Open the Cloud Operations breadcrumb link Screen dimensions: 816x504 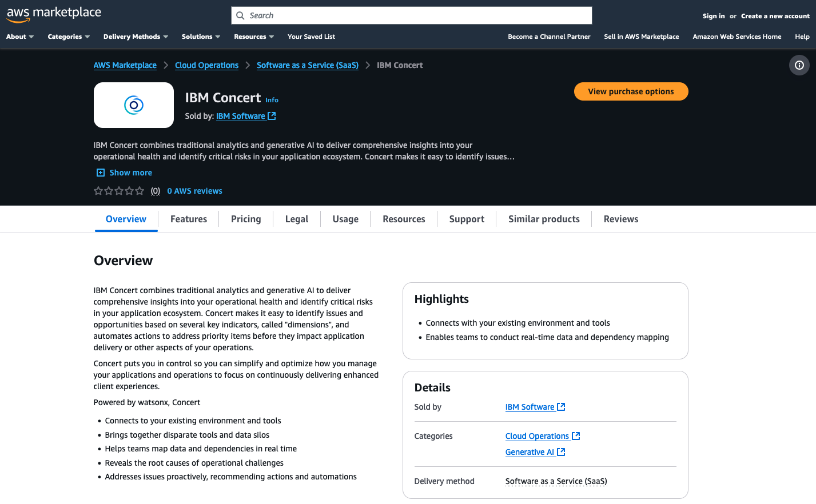206,65
